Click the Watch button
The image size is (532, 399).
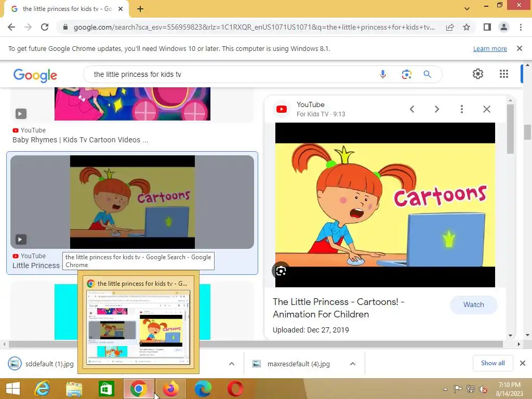(x=474, y=304)
